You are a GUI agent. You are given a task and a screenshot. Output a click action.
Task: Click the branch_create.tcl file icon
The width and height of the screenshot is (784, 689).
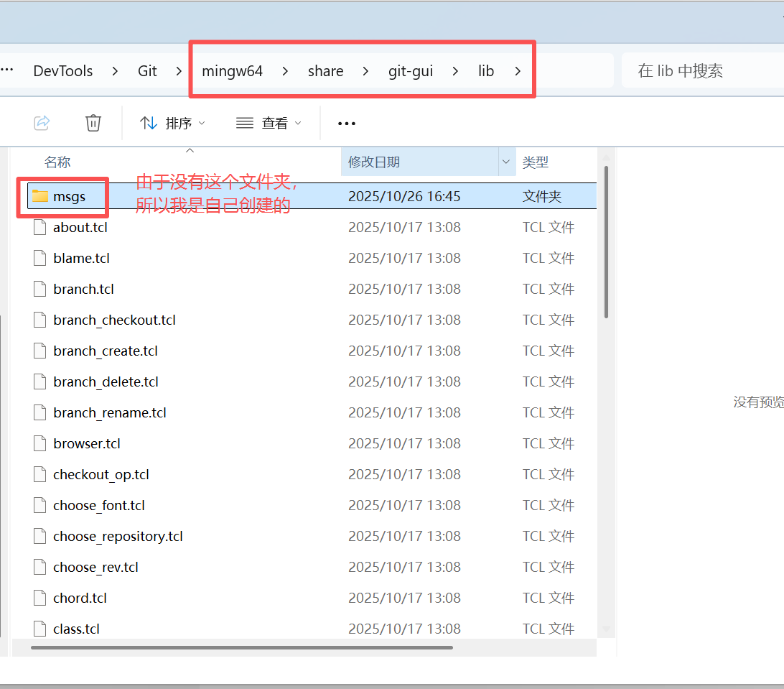(40, 351)
